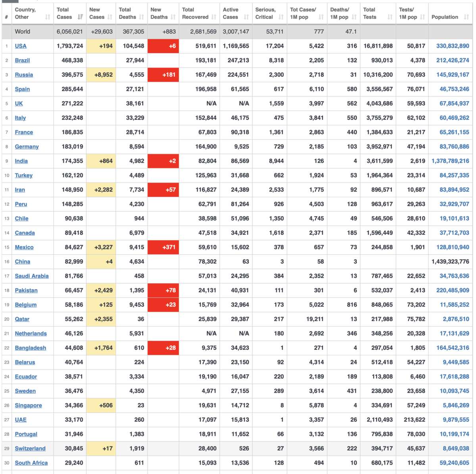Open Qatar population link 2,876,510
This screenshot has width=476, height=474.
click(x=456, y=319)
